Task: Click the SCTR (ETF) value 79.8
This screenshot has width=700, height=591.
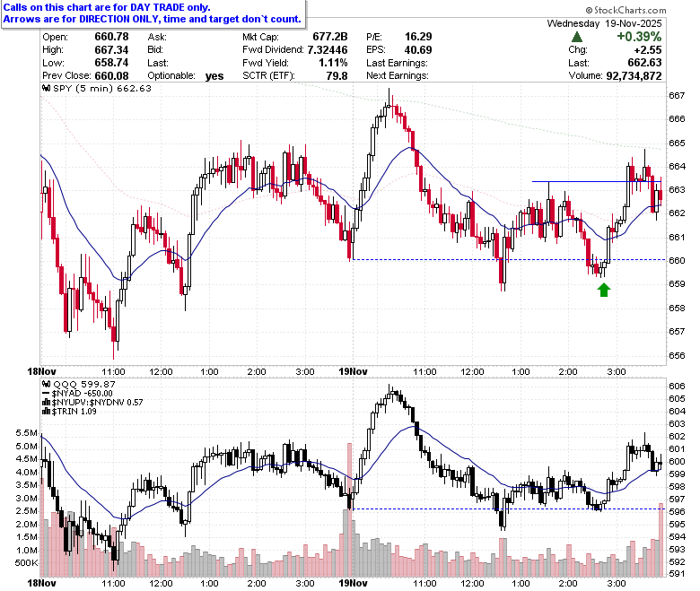Action: [x=337, y=76]
